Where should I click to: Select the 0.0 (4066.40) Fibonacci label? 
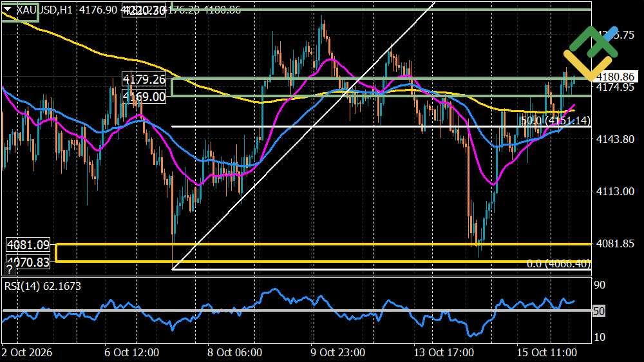coord(558,263)
